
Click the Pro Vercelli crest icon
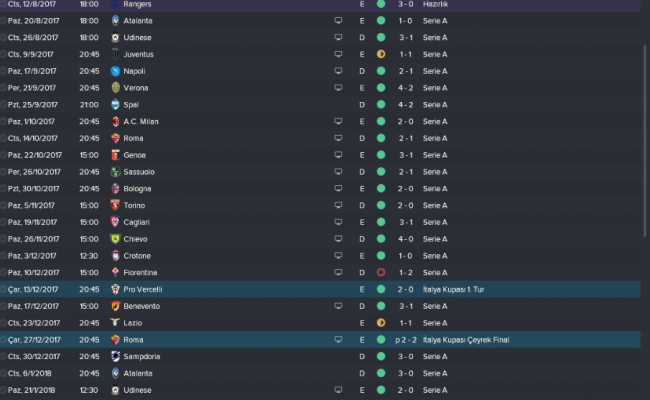tap(116, 289)
